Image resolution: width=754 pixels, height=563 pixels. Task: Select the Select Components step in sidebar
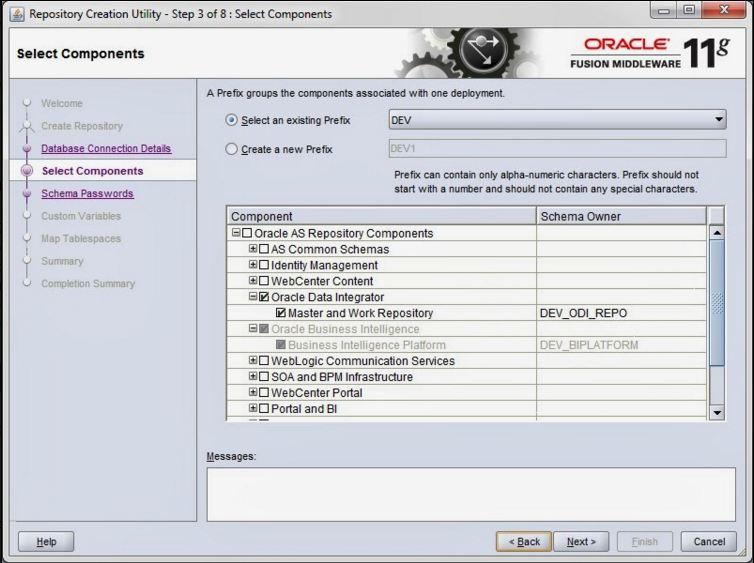92,171
